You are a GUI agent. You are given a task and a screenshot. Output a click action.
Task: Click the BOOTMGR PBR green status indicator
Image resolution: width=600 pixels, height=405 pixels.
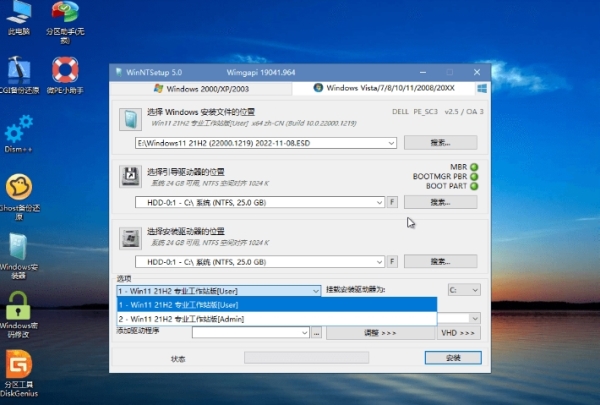tap(474, 176)
